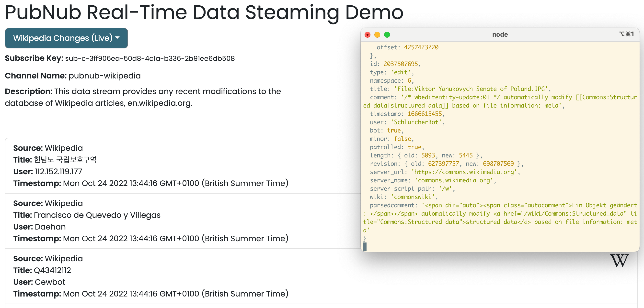Toggle the live stream via Wikipedia Changes button

[66, 38]
